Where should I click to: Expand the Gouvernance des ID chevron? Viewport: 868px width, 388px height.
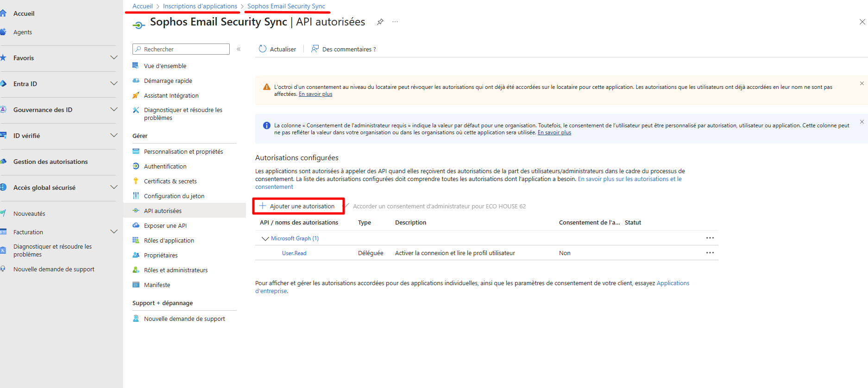click(x=114, y=109)
